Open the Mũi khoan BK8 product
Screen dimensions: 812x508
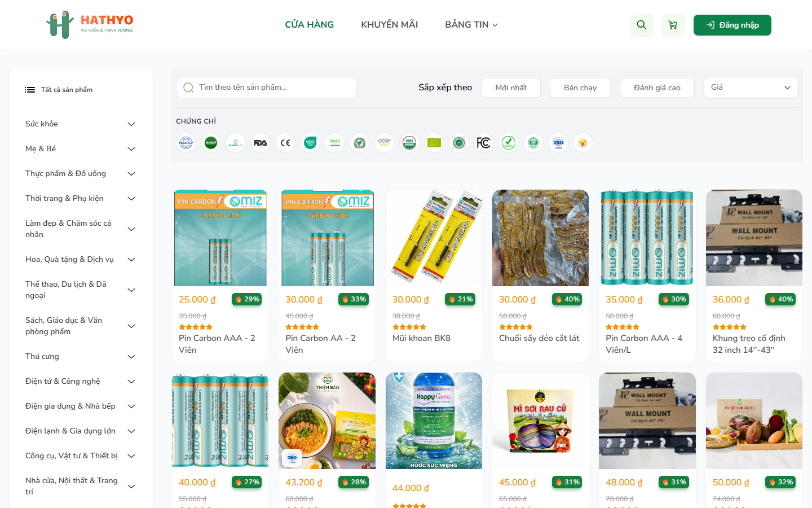[434, 276]
